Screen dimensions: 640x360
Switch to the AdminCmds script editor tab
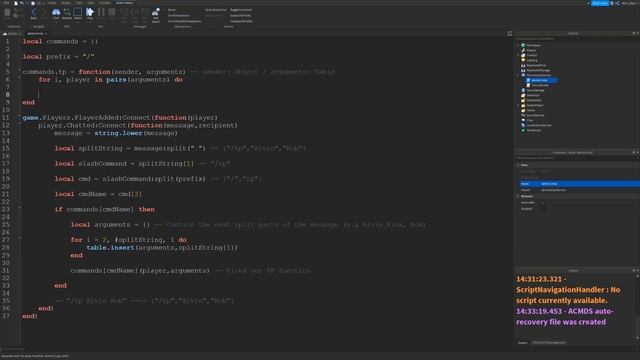click(37, 33)
